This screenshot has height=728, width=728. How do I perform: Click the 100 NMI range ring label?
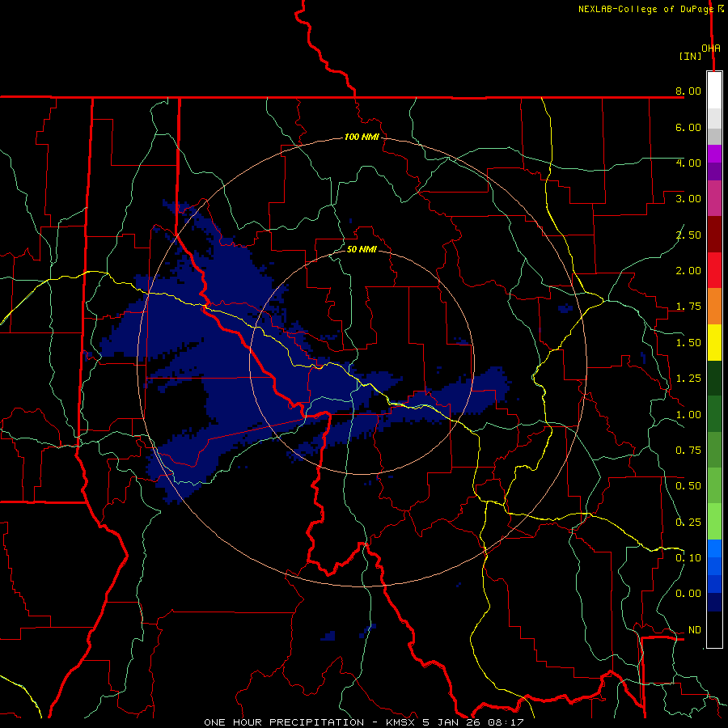(362, 137)
